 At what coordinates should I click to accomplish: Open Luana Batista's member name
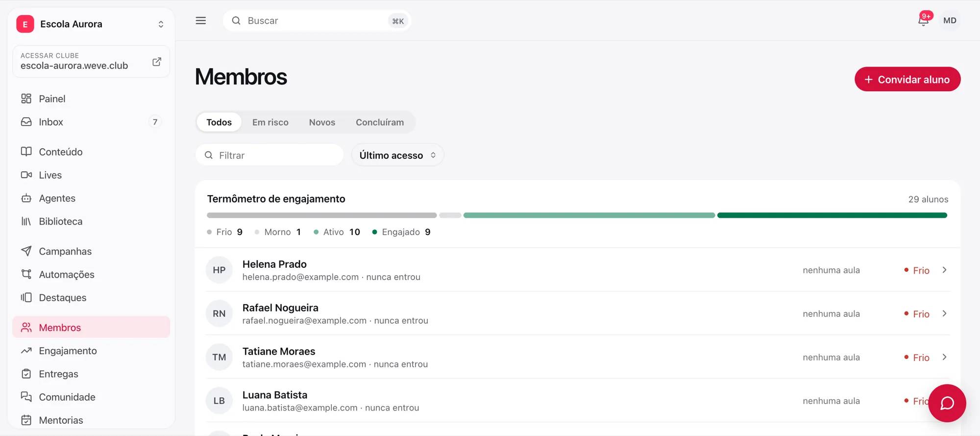275,395
